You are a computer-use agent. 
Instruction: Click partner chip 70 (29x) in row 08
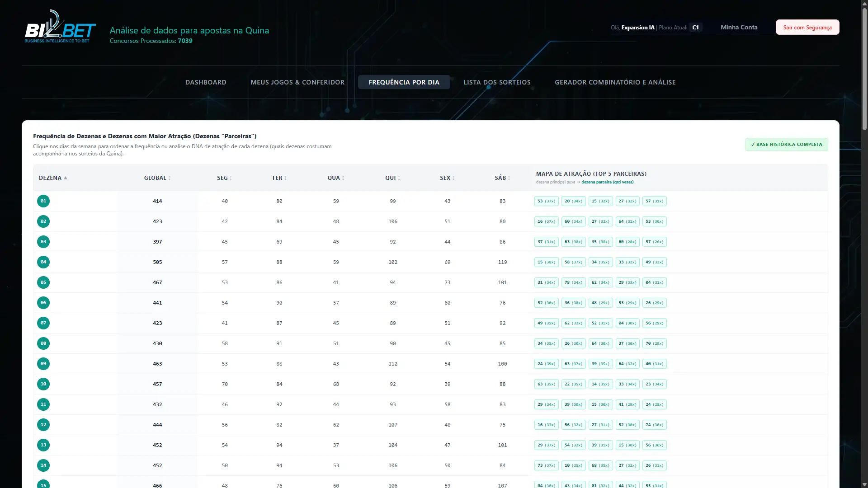654,343
